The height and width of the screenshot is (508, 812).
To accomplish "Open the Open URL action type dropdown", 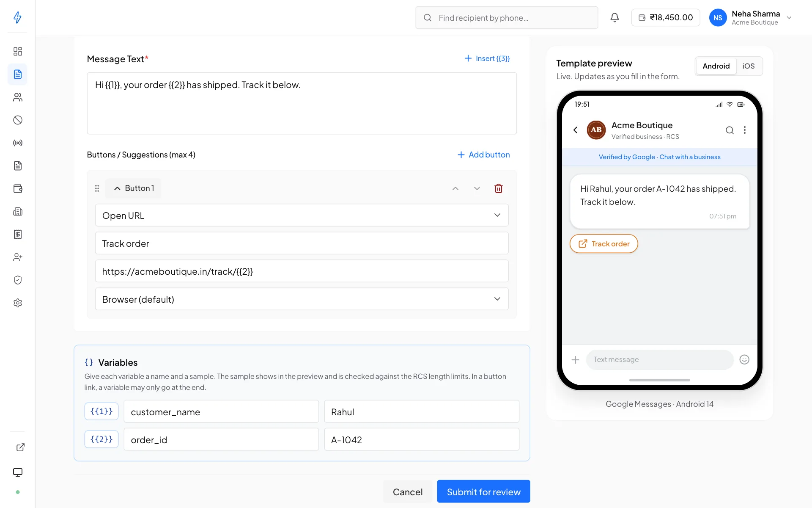I will coord(302,215).
